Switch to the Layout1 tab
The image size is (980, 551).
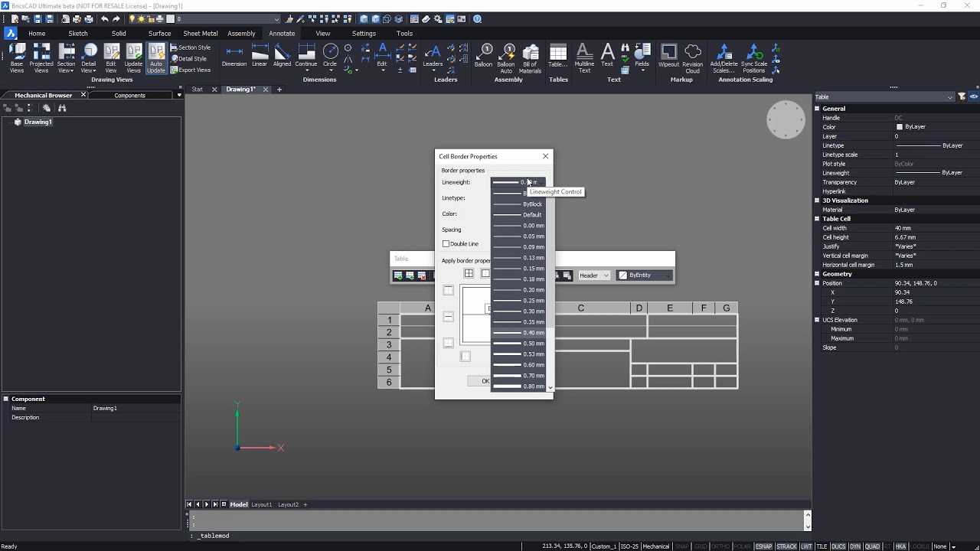(262, 504)
